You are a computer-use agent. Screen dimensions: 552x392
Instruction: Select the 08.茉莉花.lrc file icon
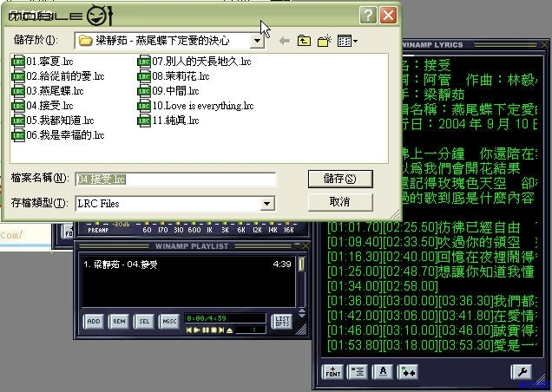pos(143,76)
